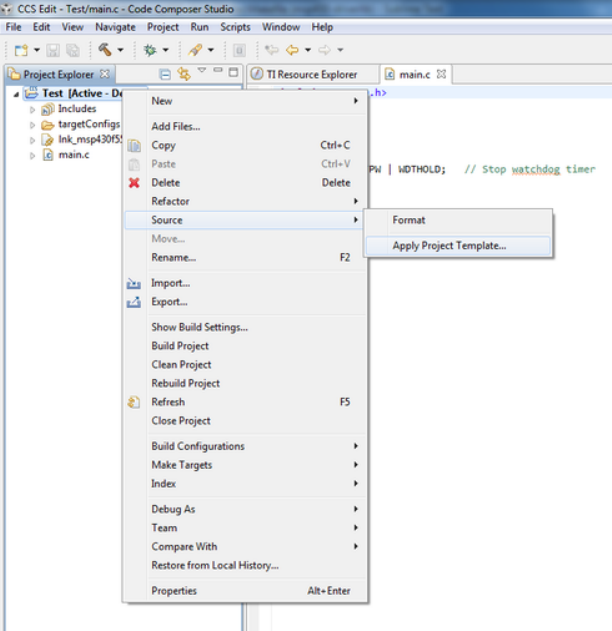Open the New toolbar dropdown arrow

click(x=37, y=50)
